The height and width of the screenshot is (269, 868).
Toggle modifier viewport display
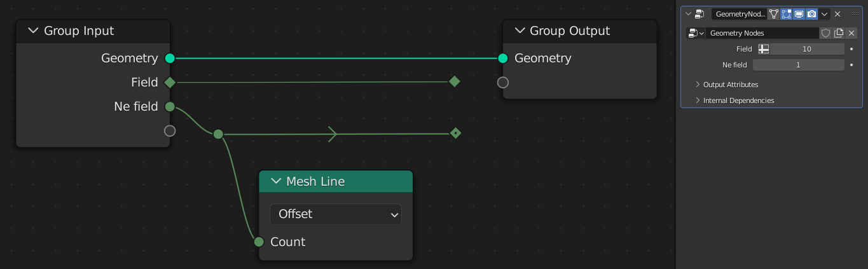799,14
